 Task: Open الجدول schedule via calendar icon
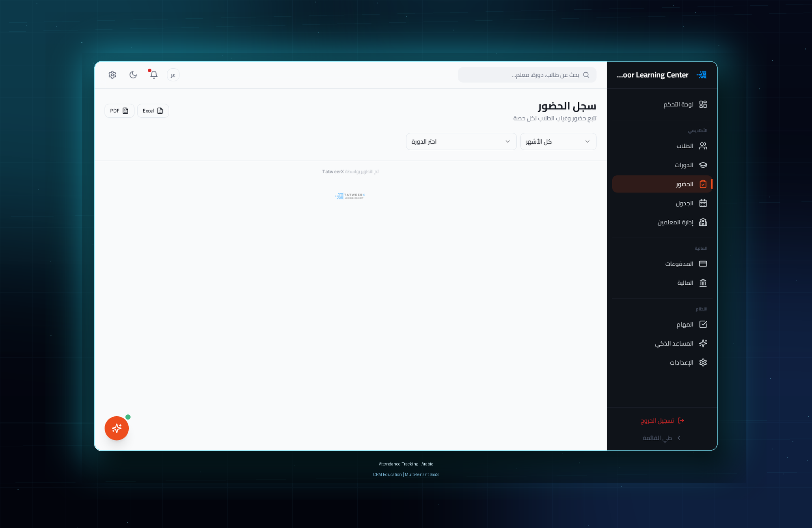pos(703,203)
